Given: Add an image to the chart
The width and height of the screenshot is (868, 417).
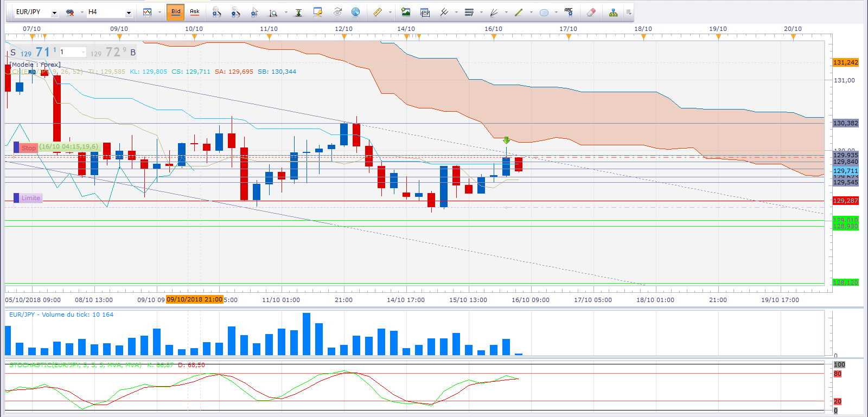Looking at the screenshot, I should (x=406, y=12).
